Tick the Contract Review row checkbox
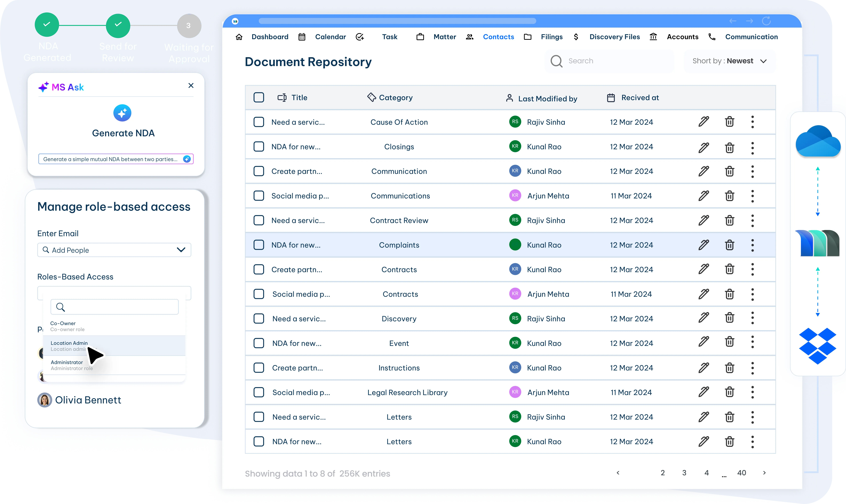This screenshot has height=504, width=846. (259, 220)
